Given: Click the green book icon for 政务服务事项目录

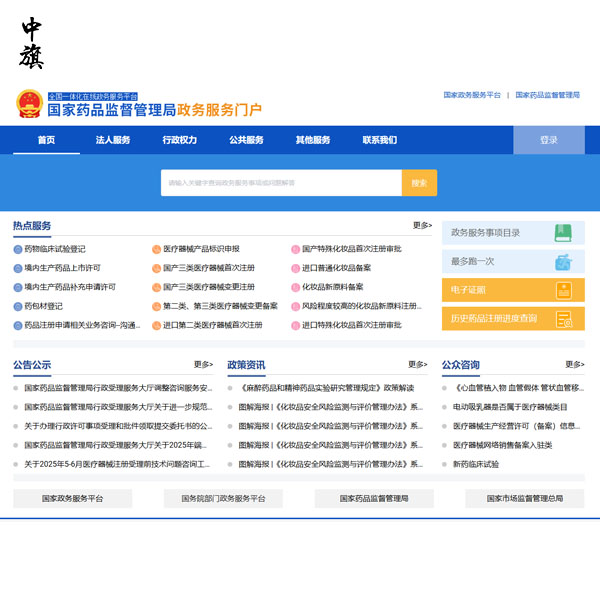Looking at the screenshot, I should tap(564, 233).
